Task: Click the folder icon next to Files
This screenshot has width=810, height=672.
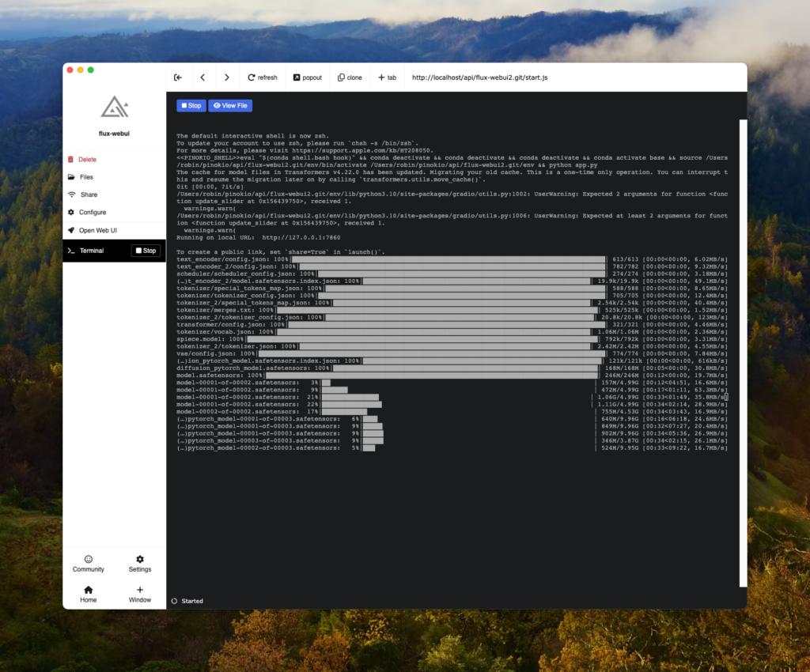Action: point(71,177)
